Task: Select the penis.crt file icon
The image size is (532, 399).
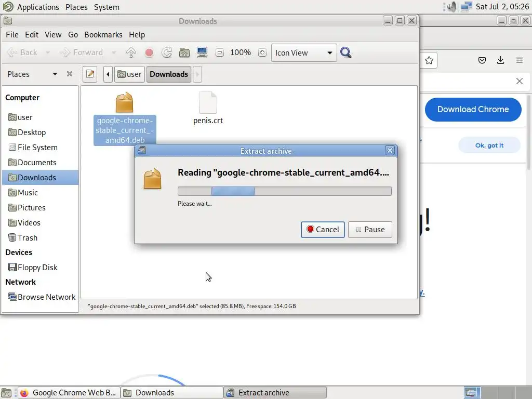Action: (208, 102)
